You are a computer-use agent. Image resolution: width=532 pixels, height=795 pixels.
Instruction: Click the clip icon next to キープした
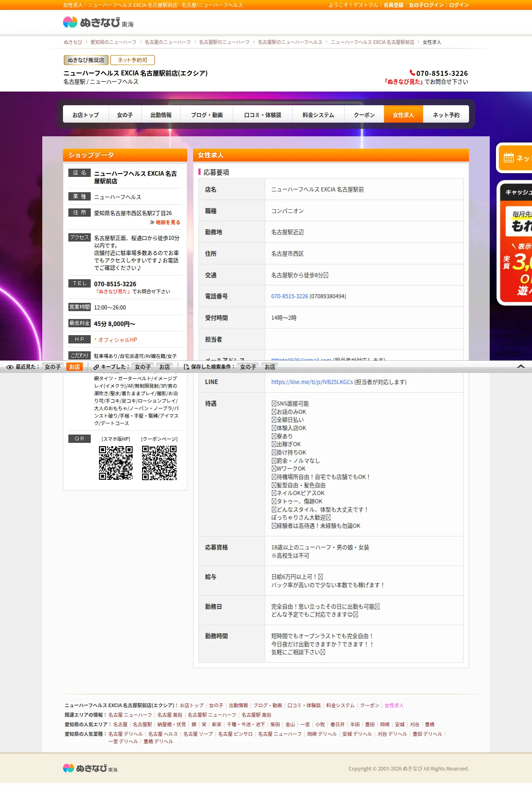[96, 367]
